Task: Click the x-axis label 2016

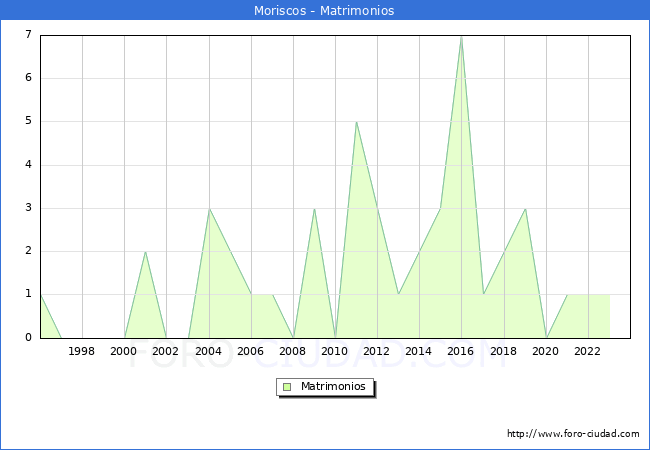Action: [461, 351]
